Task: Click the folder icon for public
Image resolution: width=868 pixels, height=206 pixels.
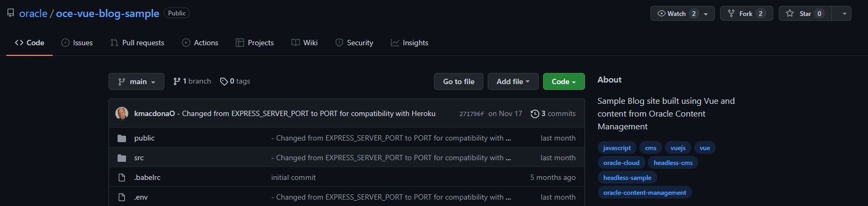Action: pyautogui.click(x=122, y=138)
